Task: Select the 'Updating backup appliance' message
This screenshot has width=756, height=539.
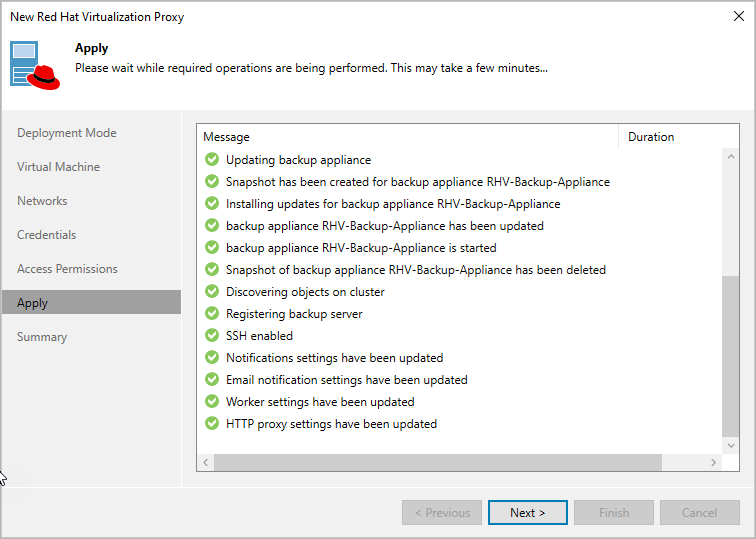Action: coord(298,160)
